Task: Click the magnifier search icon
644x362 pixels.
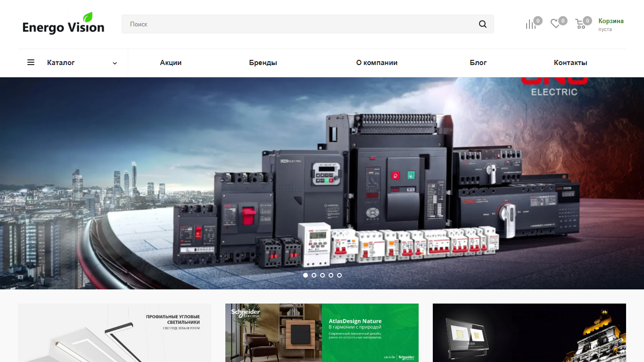Action: click(483, 24)
